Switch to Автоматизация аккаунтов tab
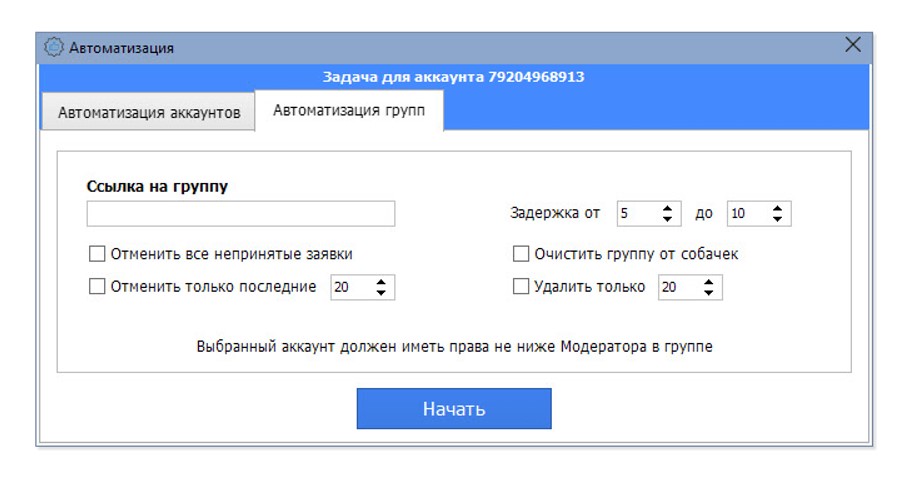 pyautogui.click(x=149, y=112)
